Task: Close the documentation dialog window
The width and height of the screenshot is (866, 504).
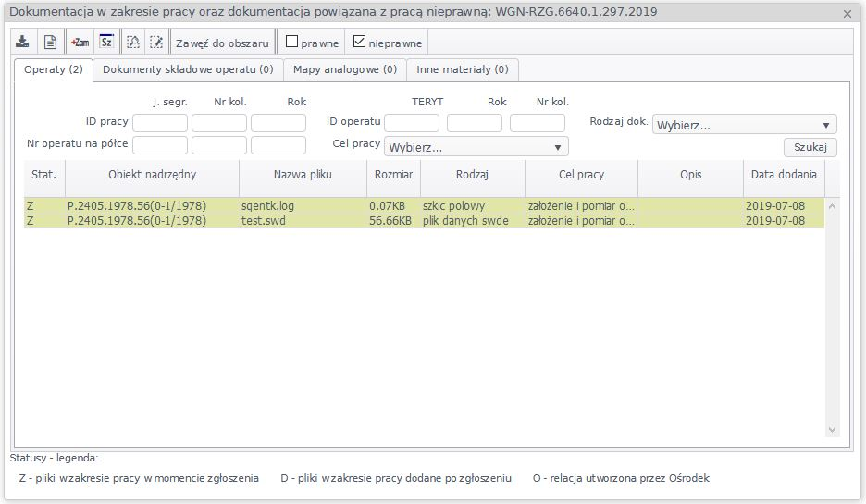Action: point(847,14)
